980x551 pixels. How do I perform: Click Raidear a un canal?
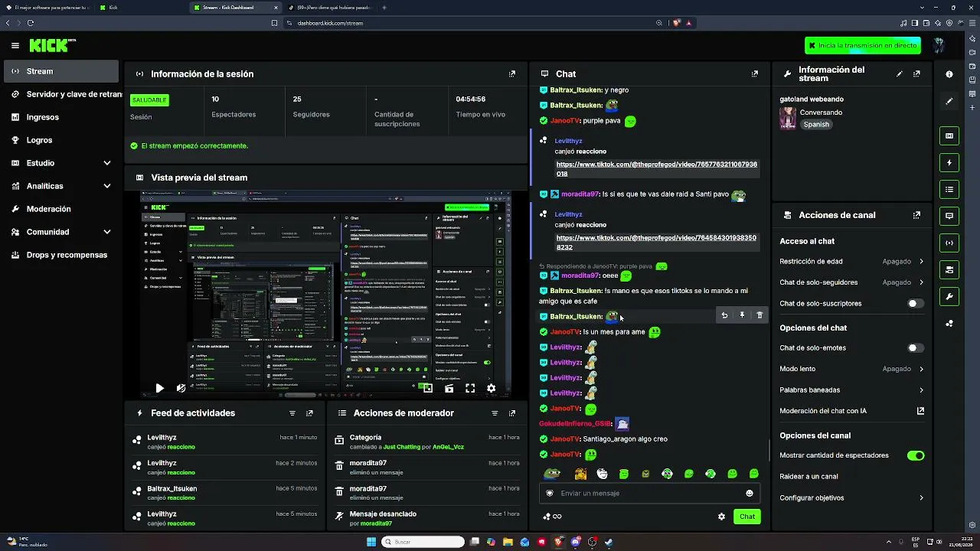tap(808, 477)
